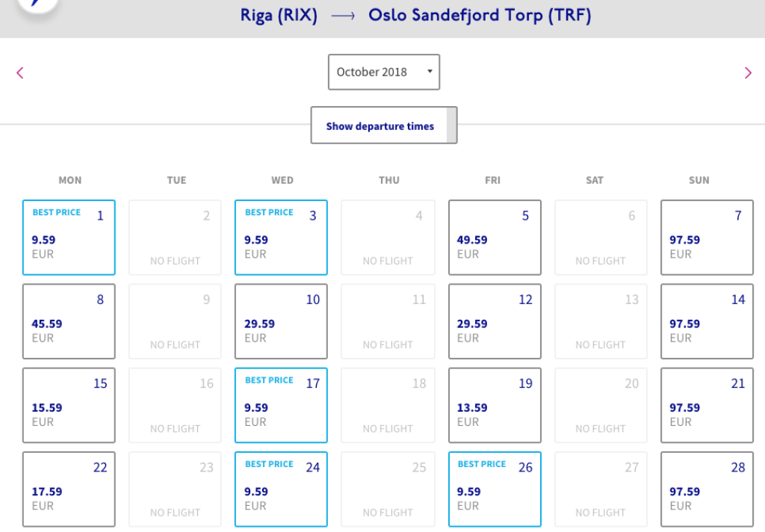This screenshot has width=765, height=532.
Task: Click the airline logo at top left
Action: 30,6
